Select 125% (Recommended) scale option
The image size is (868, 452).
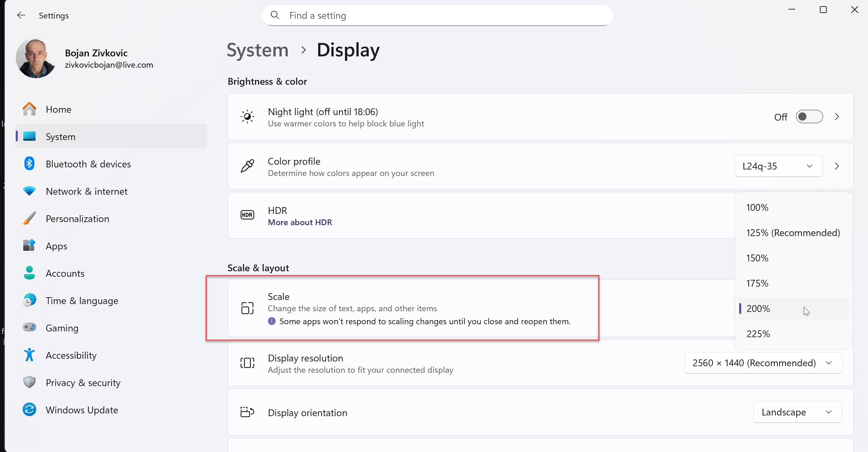tap(793, 233)
